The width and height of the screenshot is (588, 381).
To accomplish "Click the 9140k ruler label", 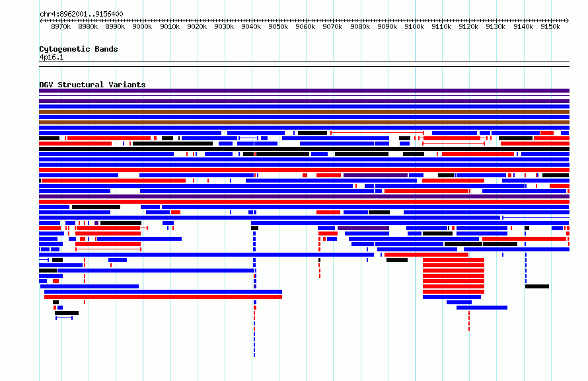I will pyautogui.click(x=523, y=26).
